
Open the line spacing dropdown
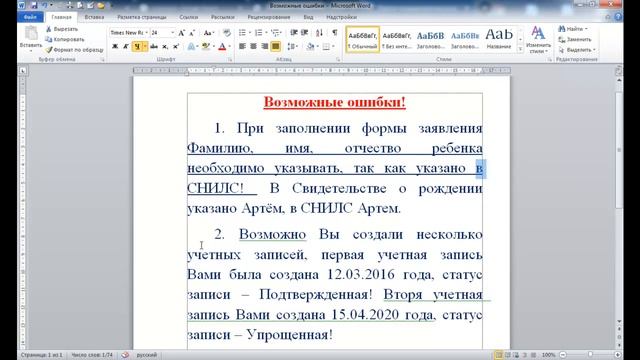[292, 47]
